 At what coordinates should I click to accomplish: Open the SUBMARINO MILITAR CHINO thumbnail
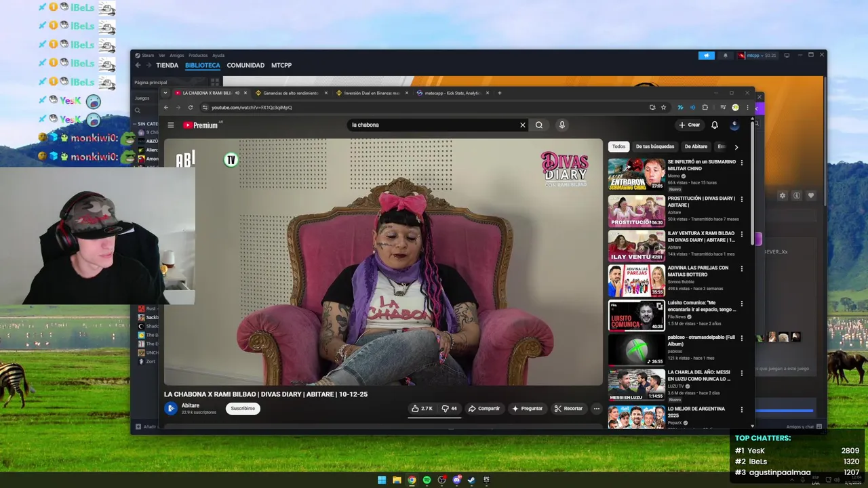[x=636, y=174]
